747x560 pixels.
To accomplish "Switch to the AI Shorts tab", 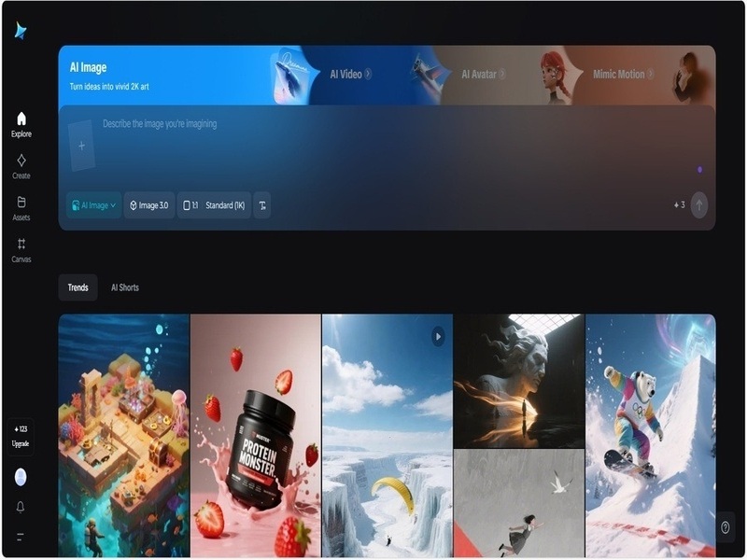I will (124, 287).
